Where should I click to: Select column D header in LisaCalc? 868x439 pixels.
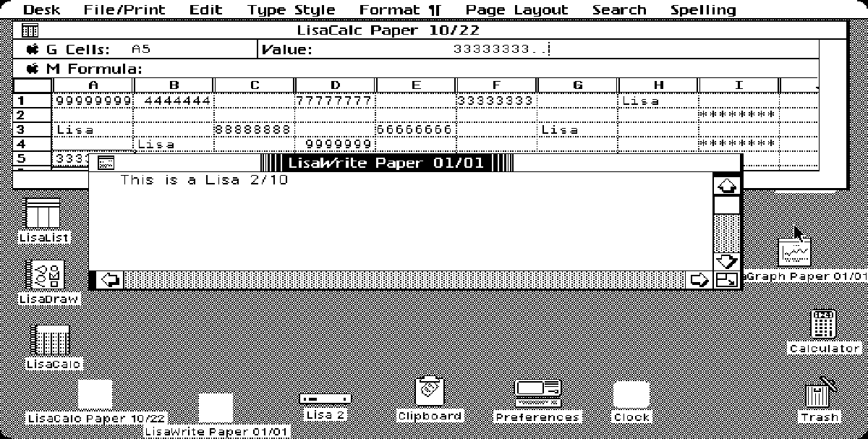pos(336,85)
